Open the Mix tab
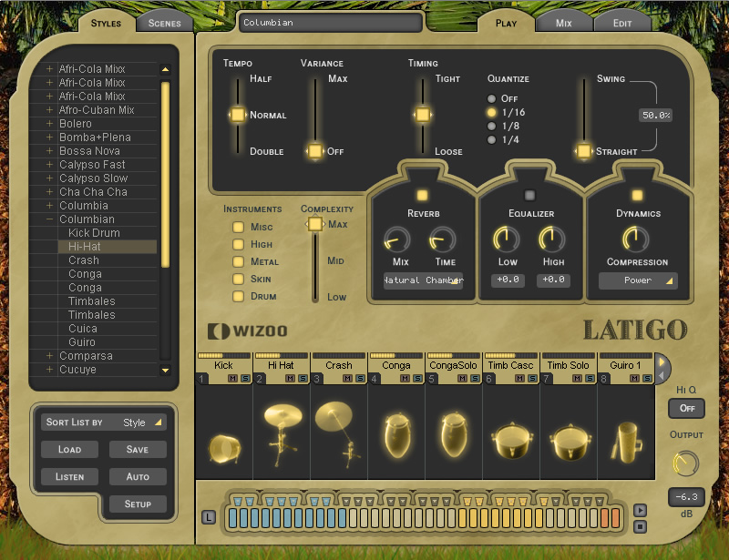The image size is (729, 560). click(564, 23)
